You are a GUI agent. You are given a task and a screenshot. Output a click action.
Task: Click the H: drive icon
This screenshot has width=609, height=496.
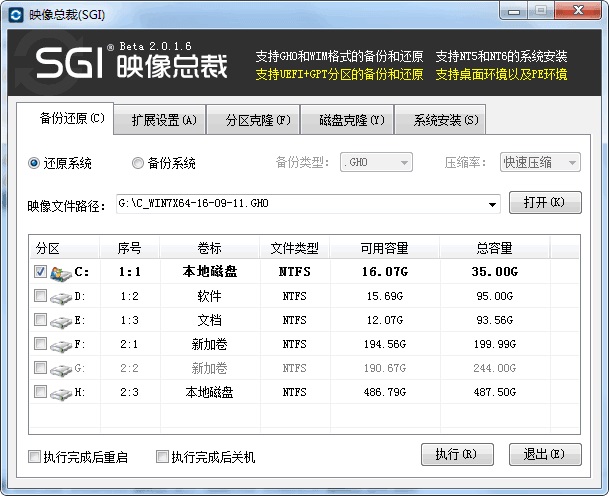point(59,392)
